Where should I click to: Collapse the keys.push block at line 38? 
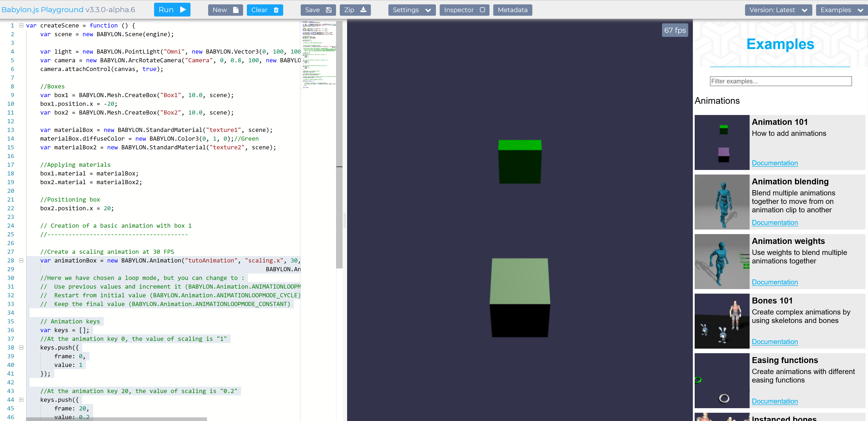(x=21, y=347)
